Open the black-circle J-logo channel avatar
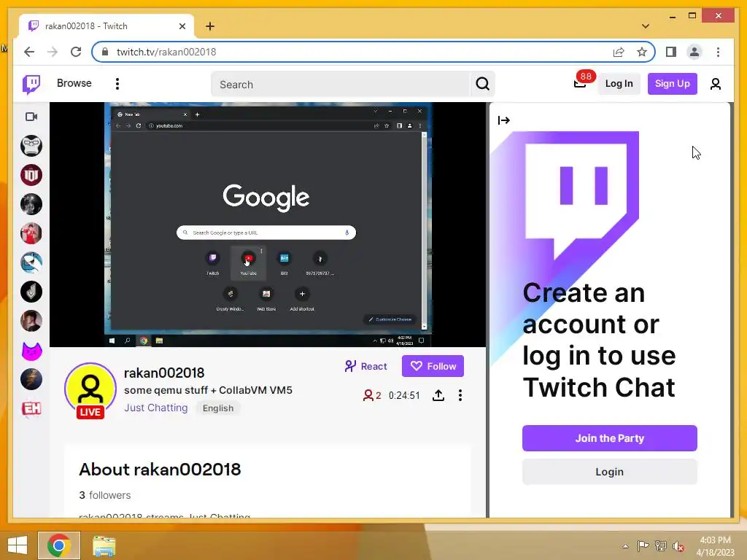This screenshot has width=747, height=560. (31, 292)
